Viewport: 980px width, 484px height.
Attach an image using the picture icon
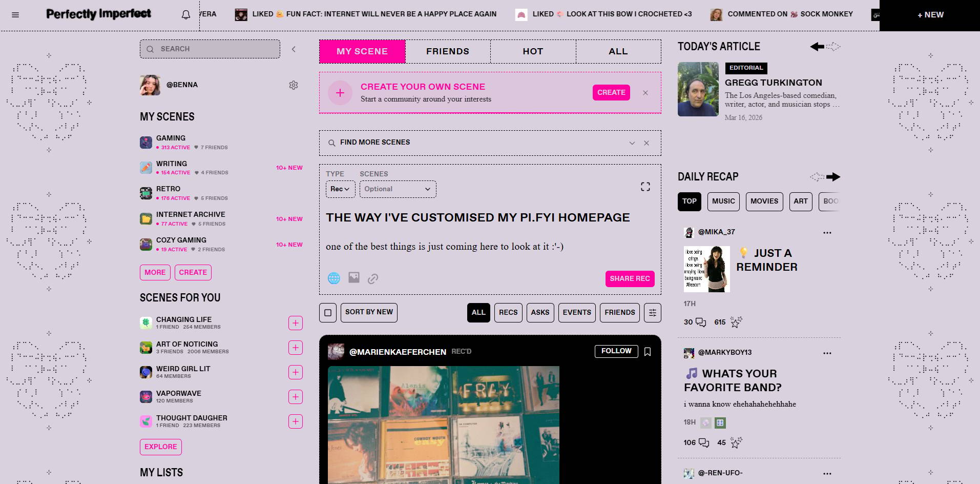(x=354, y=278)
